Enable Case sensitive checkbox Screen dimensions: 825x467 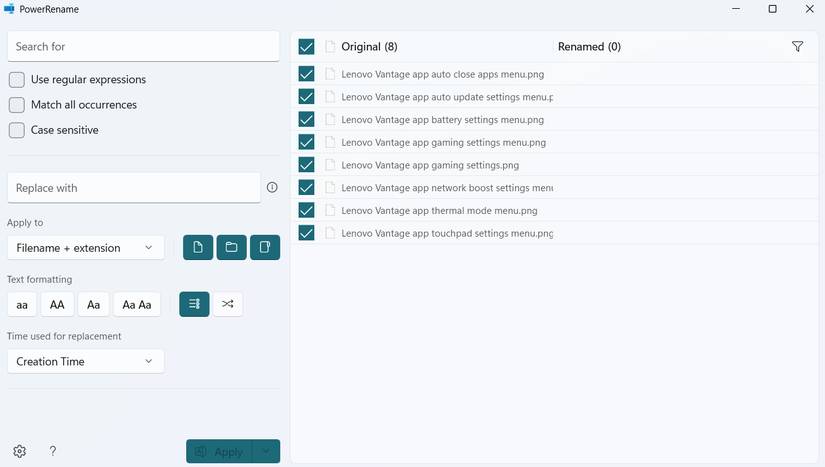pos(17,130)
